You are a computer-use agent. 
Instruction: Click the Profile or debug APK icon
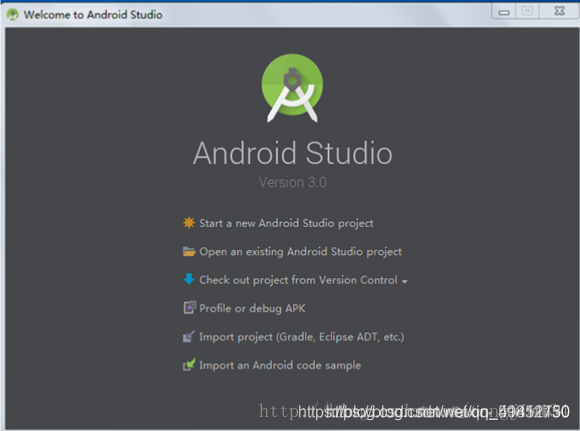click(189, 307)
